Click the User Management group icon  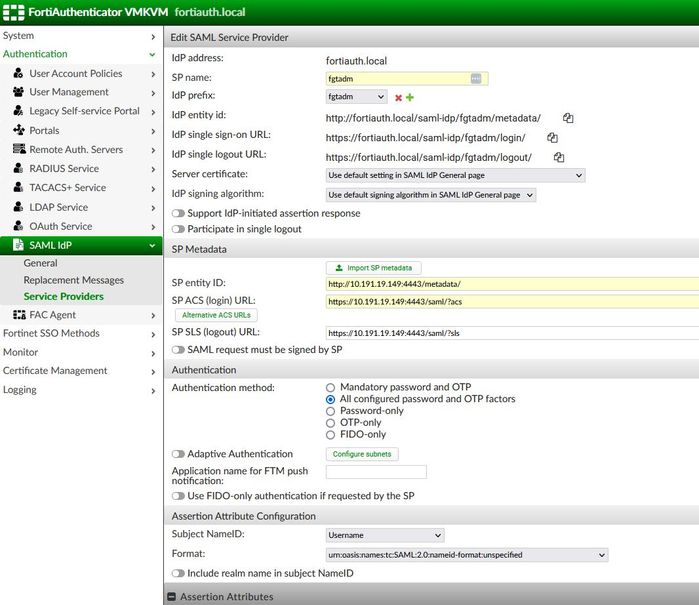pos(18,92)
